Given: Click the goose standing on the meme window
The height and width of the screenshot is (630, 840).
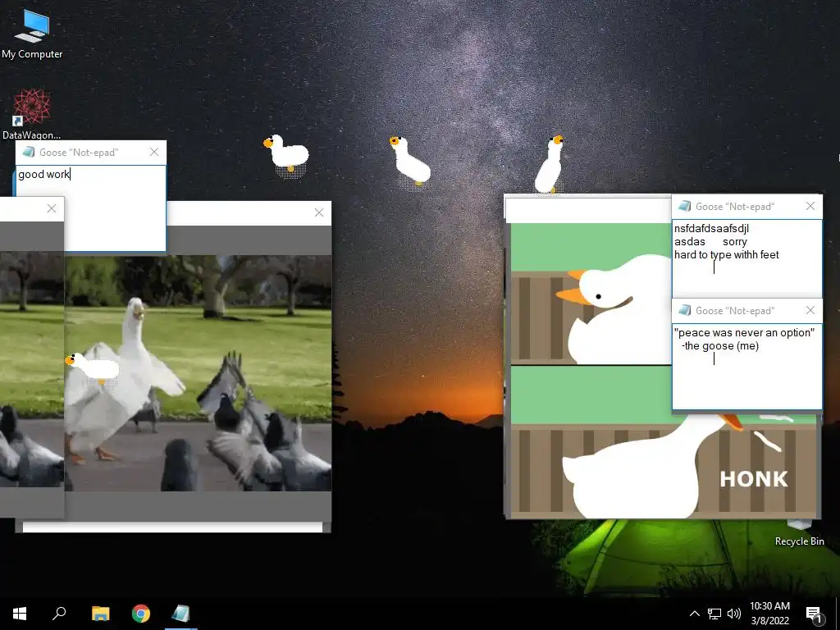Looking at the screenshot, I should [x=549, y=164].
